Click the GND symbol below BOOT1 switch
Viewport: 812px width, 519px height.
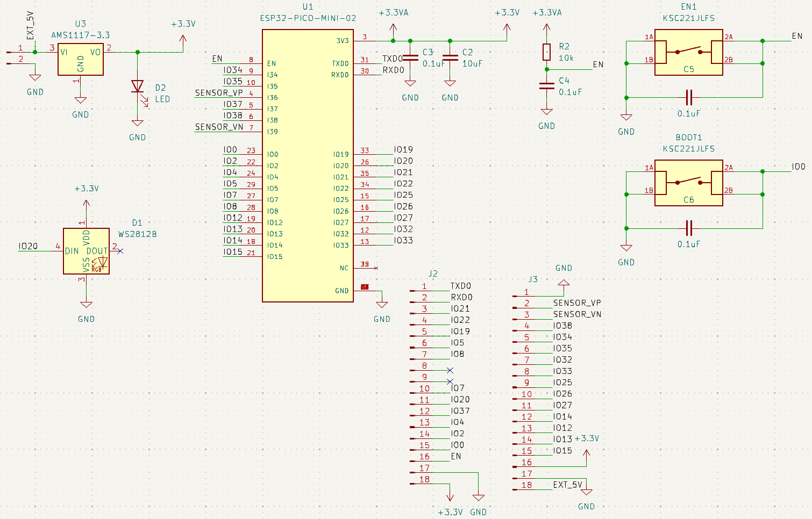pos(626,248)
